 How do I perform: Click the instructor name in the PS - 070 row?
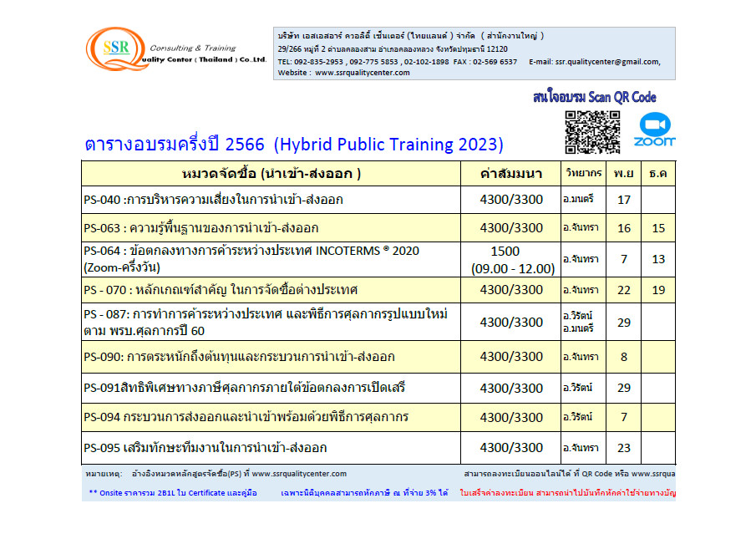click(581, 290)
